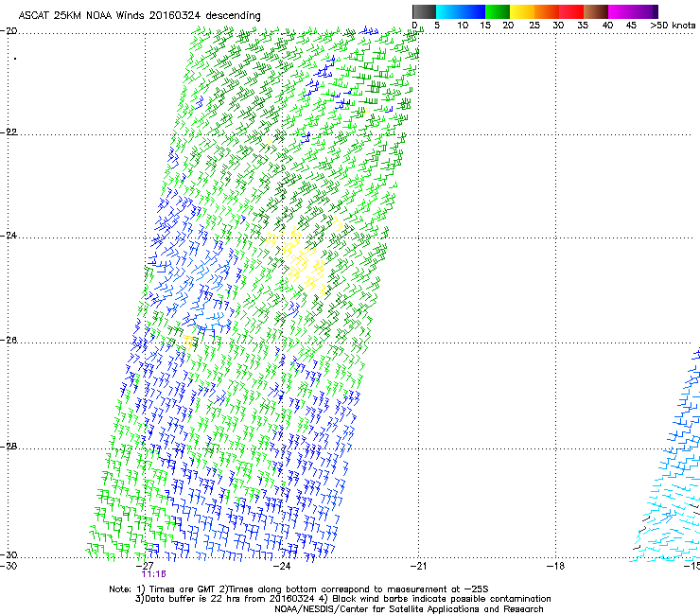Click the '10' value on the color scale
This screenshot has width=700, height=615.
463,26
